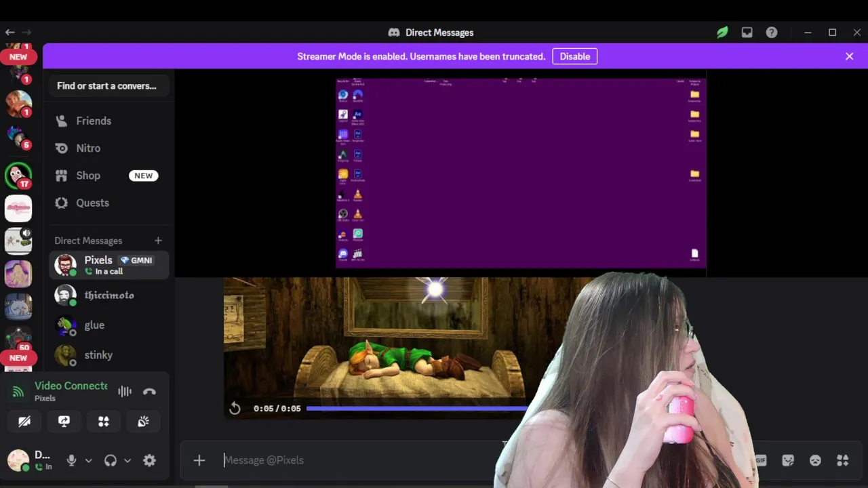This screenshot has height=488, width=868.
Task: Open the thiccimoto direct message
Action: (108, 295)
